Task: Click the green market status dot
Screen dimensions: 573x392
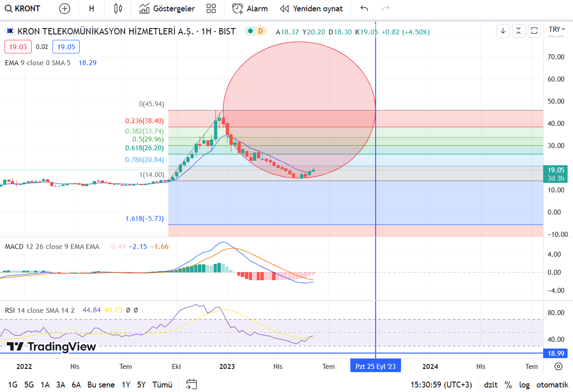Action: [x=250, y=31]
